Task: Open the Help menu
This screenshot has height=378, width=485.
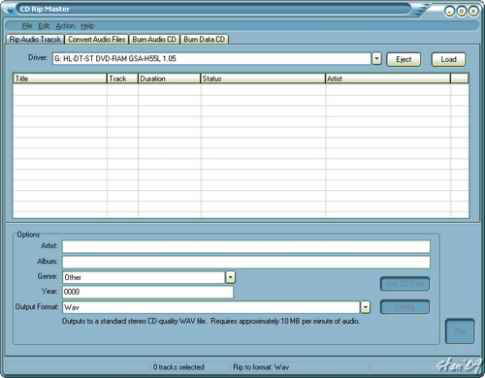Action: click(87, 26)
